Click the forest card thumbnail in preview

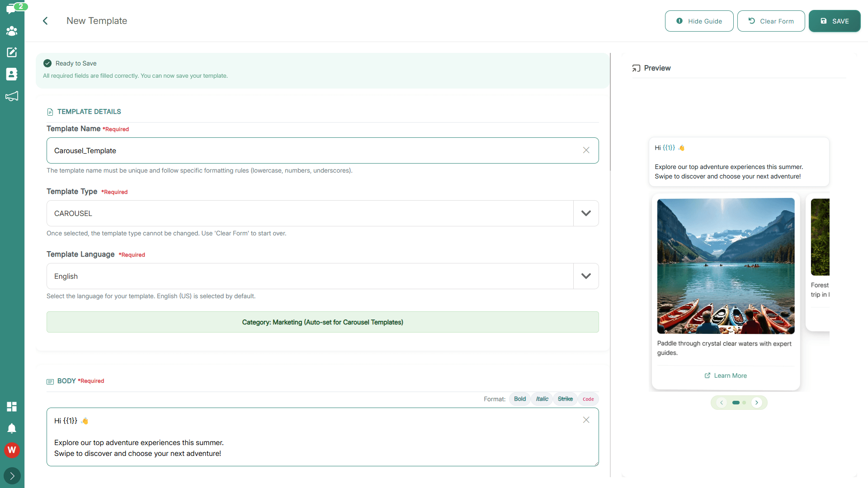coord(820,237)
